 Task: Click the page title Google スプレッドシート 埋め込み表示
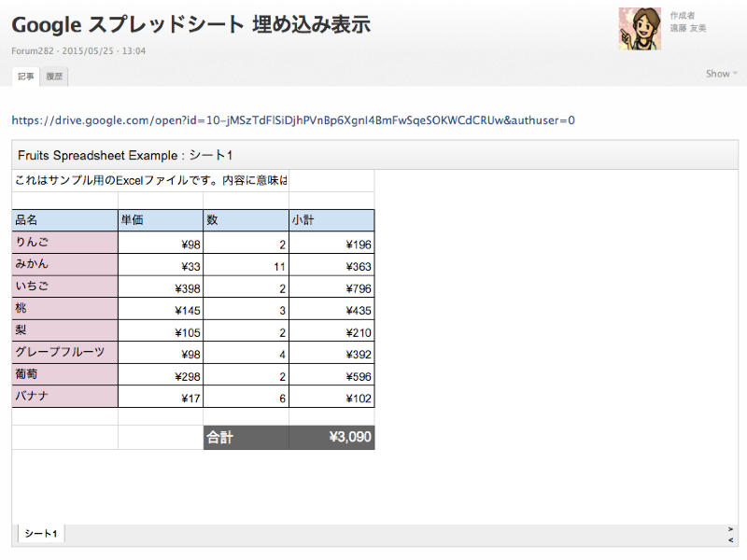click(x=191, y=24)
